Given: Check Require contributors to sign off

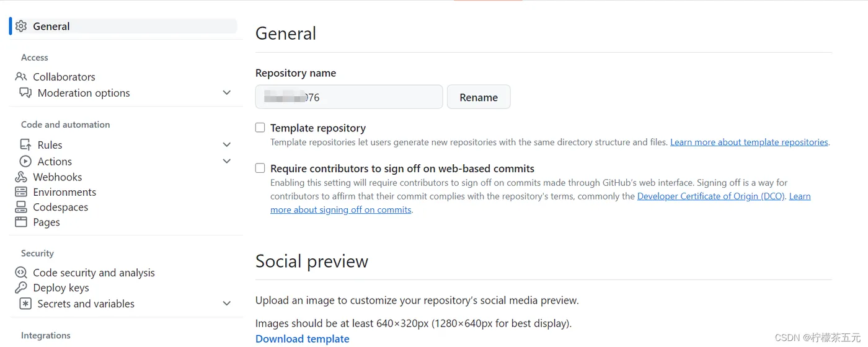Looking at the screenshot, I should click(x=260, y=168).
